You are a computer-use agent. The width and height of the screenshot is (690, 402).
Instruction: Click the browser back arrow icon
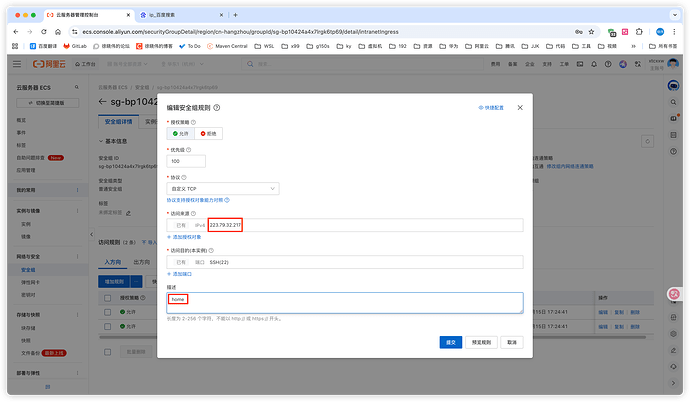click(15, 31)
